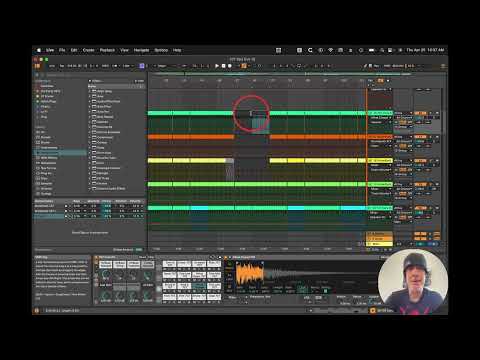Toggle the orange button next to Record
Image resolution: width=480 pixels, height=360 pixels.
coord(244,66)
